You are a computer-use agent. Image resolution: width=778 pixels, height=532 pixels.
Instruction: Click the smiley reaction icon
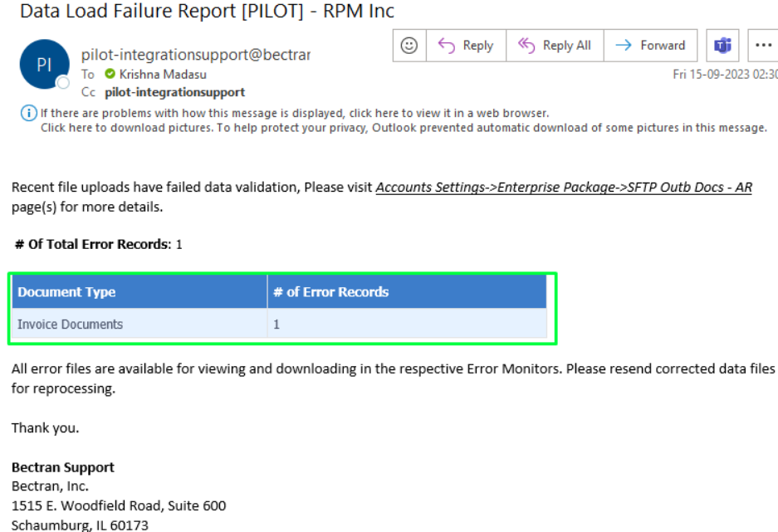pos(409,46)
